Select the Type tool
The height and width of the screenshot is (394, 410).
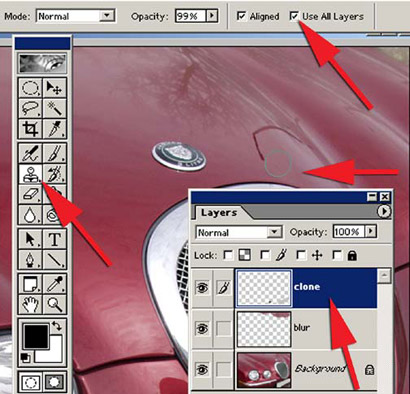tap(54, 239)
